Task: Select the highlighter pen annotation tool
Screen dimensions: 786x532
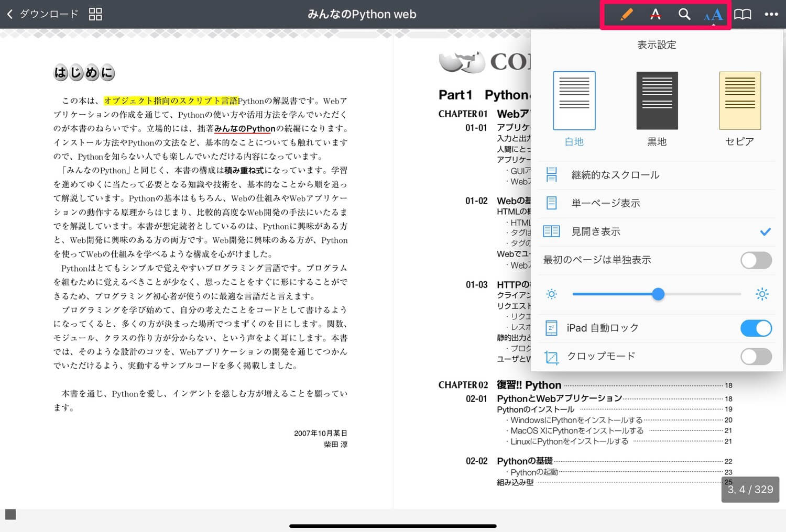Action: [x=626, y=14]
